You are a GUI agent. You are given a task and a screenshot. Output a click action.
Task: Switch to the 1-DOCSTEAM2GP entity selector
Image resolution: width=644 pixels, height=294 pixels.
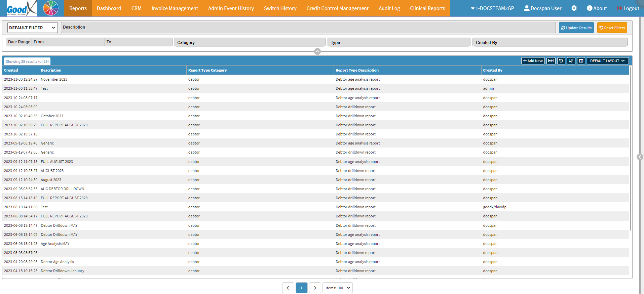492,8
